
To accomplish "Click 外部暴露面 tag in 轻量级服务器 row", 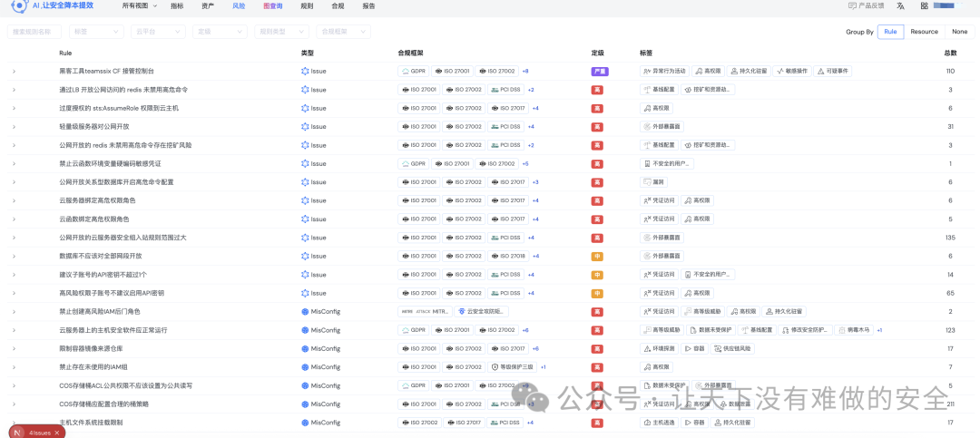I will point(661,127).
